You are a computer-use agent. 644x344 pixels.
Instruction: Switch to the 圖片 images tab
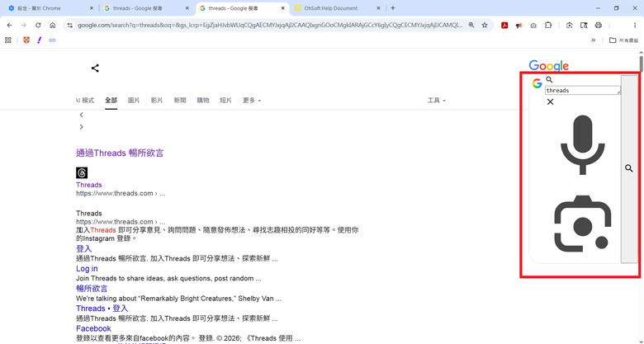click(x=134, y=101)
